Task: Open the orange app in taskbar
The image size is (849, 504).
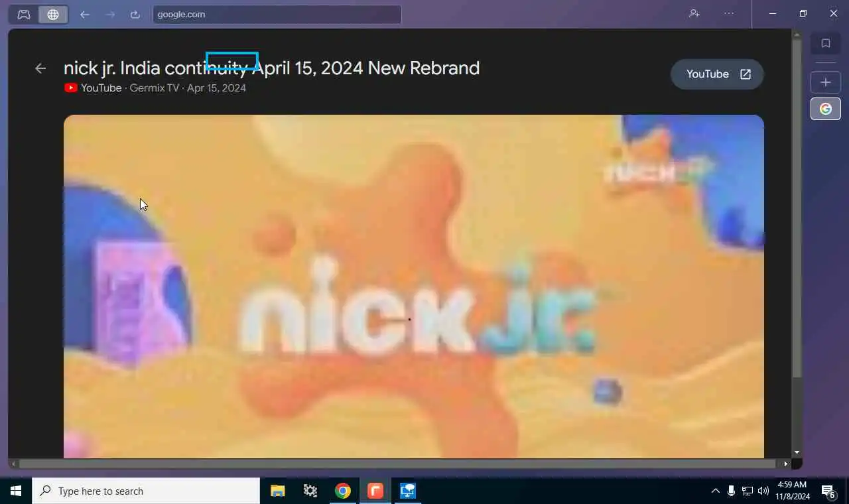Action: tap(375, 491)
